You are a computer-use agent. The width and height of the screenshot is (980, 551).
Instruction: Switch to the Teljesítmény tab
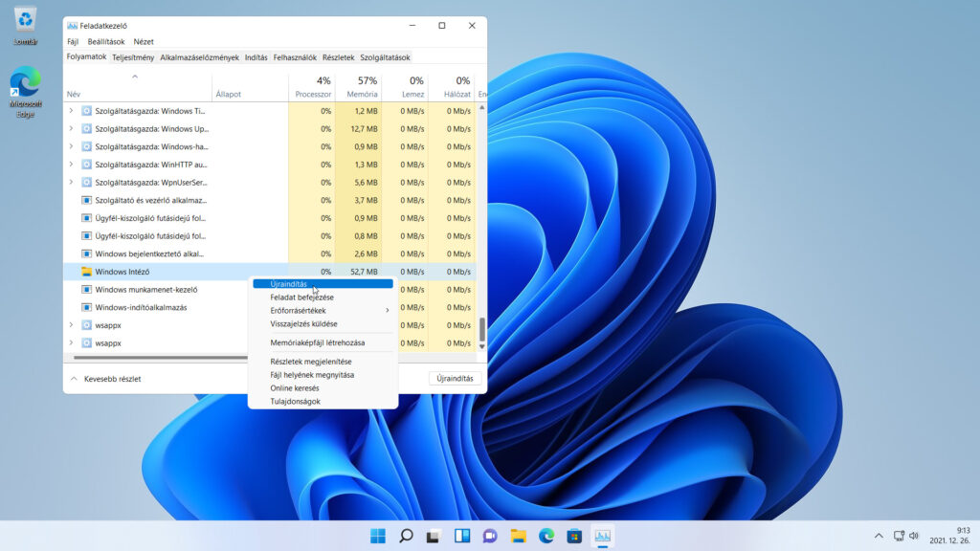(133, 57)
